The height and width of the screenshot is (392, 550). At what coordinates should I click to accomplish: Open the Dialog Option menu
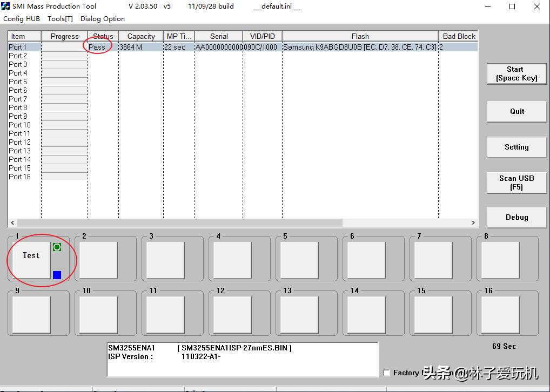coord(103,19)
